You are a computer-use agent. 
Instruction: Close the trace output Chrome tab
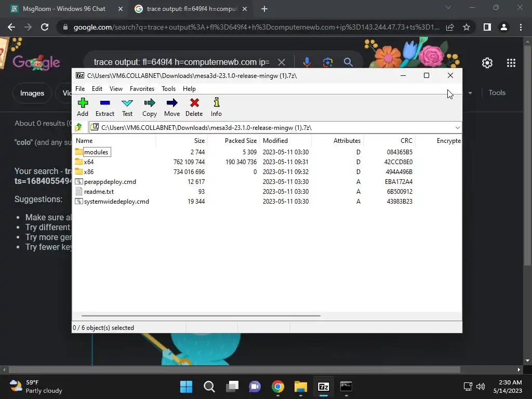pos(245,9)
